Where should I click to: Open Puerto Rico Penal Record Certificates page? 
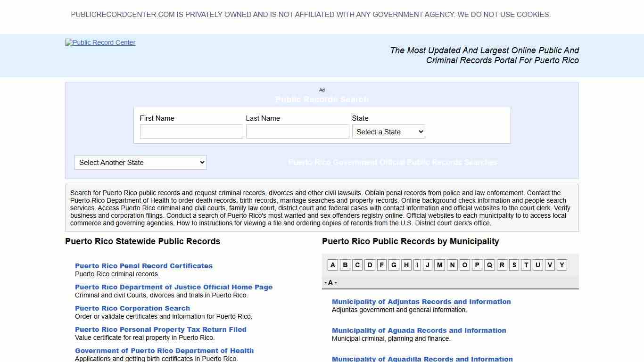coord(143,265)
